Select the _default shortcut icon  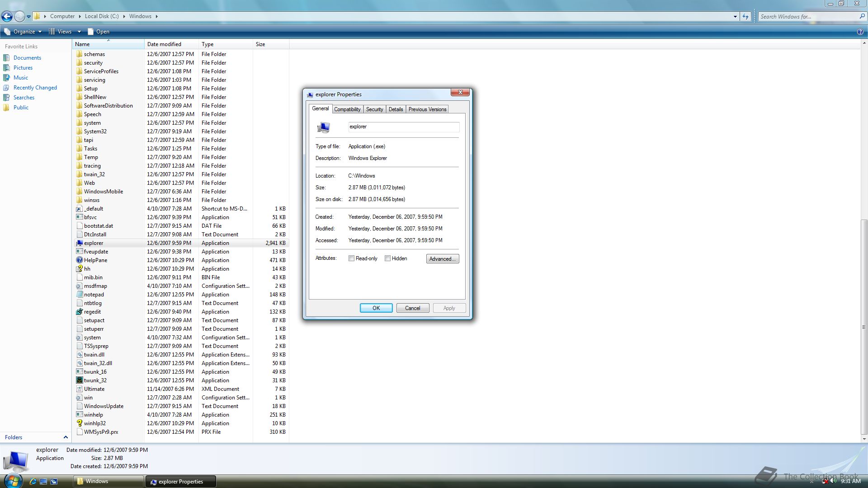[x=79, y=209]
